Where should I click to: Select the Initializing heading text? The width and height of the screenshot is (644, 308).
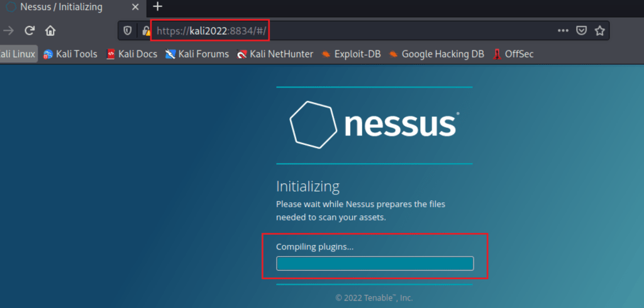(x=308, y=186)
